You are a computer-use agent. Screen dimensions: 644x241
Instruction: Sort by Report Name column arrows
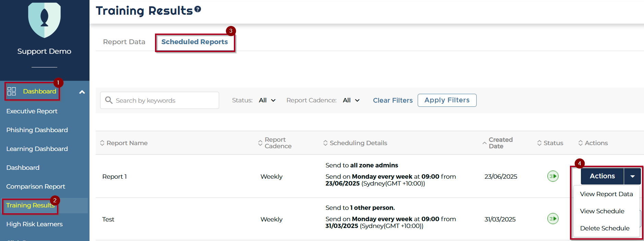point(102,143)
